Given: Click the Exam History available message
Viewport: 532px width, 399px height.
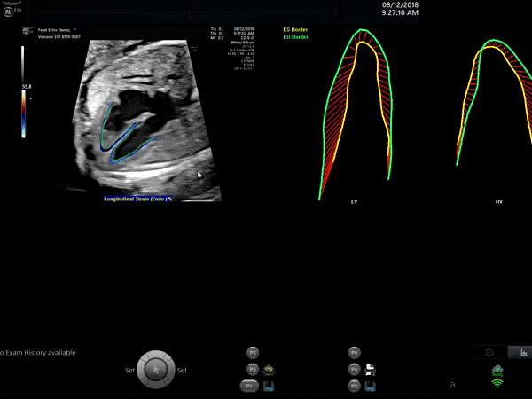Looking at the screenshot, I should coord(37,353).
